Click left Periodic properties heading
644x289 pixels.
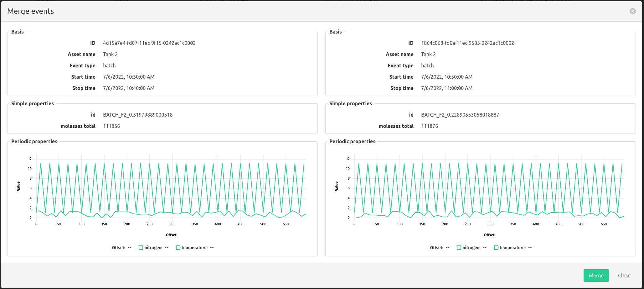pos(34,141)
